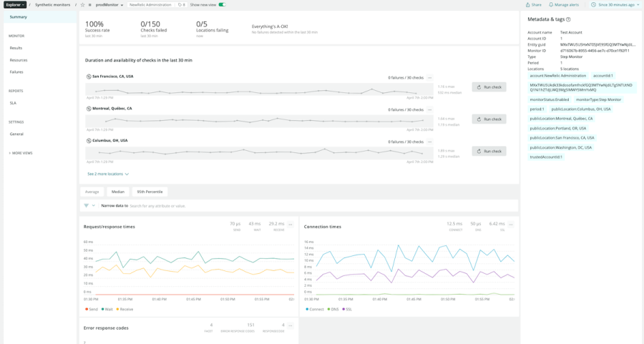Click the publicLocation:Washington, DC, USA tag
Image resolution: width=644 pixels, height=344 pixels.
[x=560, y=148]
